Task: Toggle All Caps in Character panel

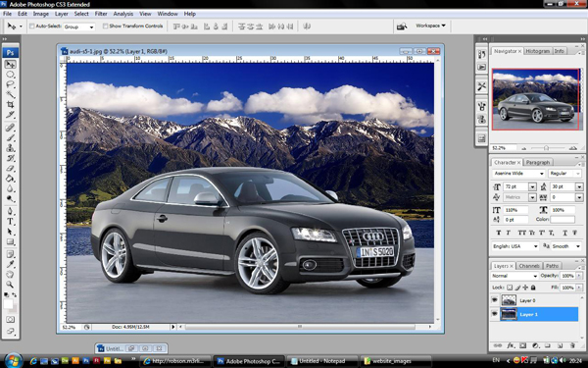Action: pyautogui.click(x=522, y=233)
